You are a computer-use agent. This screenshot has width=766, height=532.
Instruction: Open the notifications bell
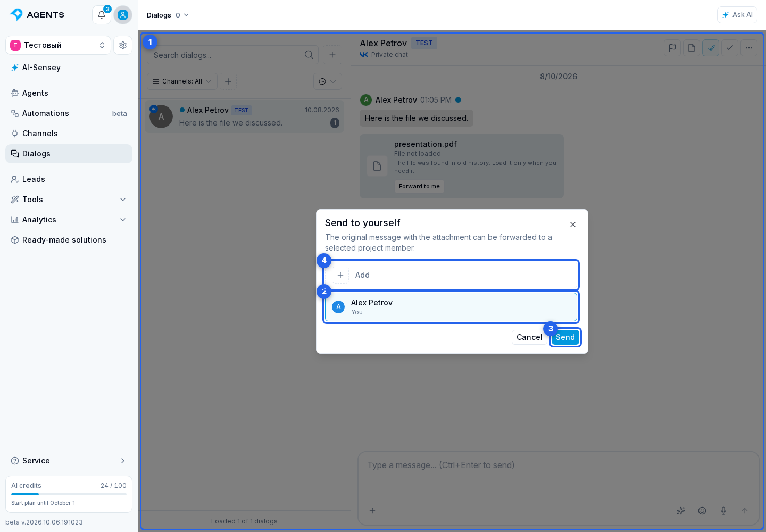click(x=102, y=15)
